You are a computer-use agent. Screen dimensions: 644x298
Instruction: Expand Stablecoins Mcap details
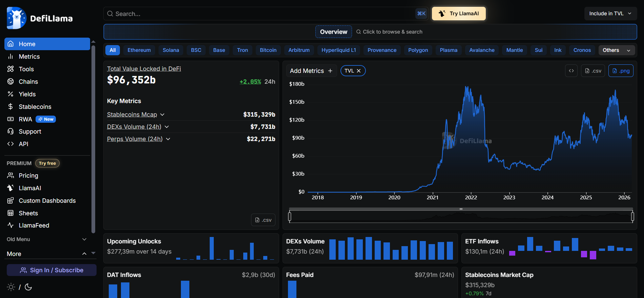(162, 115)
